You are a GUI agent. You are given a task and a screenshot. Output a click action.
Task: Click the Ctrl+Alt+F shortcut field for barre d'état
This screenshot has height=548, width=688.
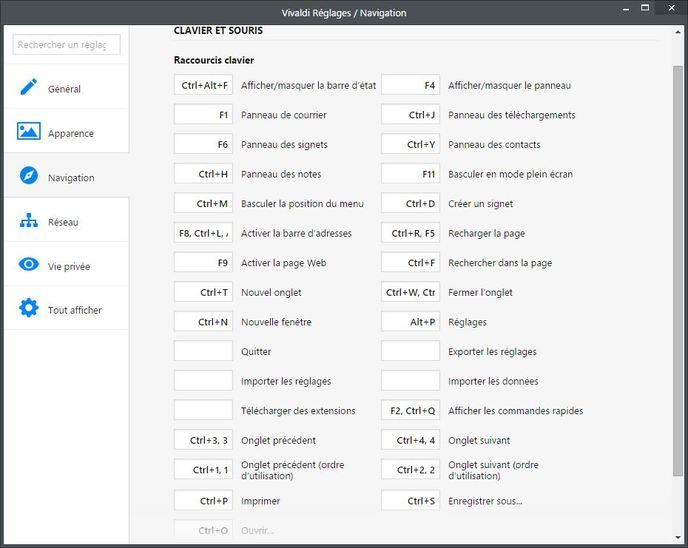[203, 86]
